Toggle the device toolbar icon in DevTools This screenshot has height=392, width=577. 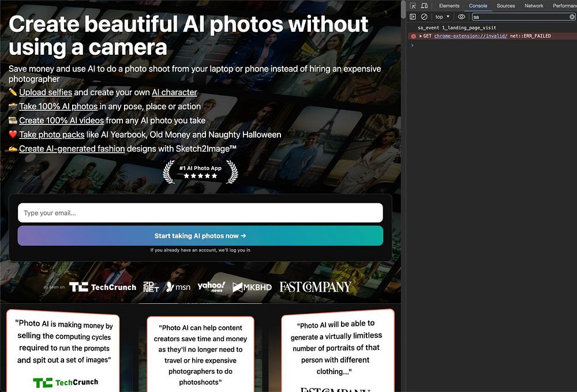424,6
